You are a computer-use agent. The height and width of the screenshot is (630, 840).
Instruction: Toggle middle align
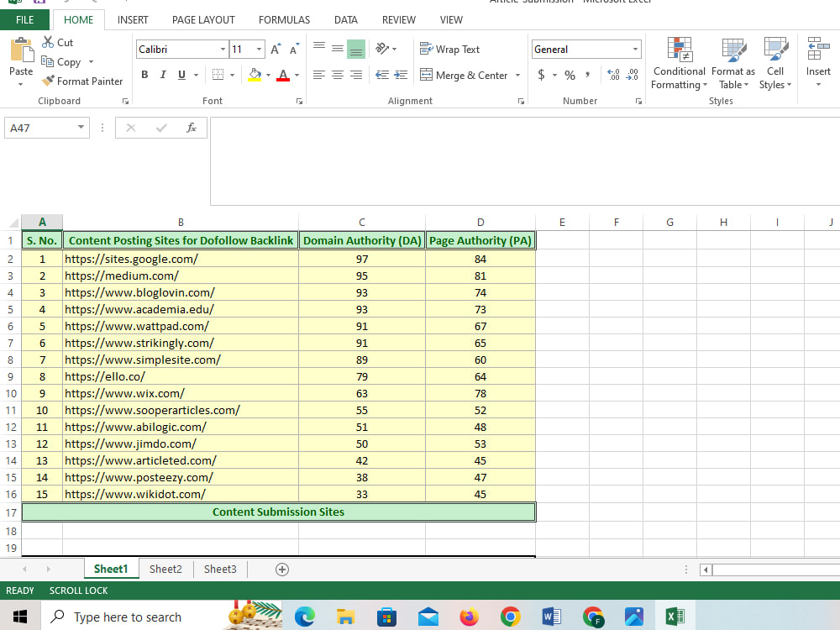pyautogui.click(x=338, y=49)
